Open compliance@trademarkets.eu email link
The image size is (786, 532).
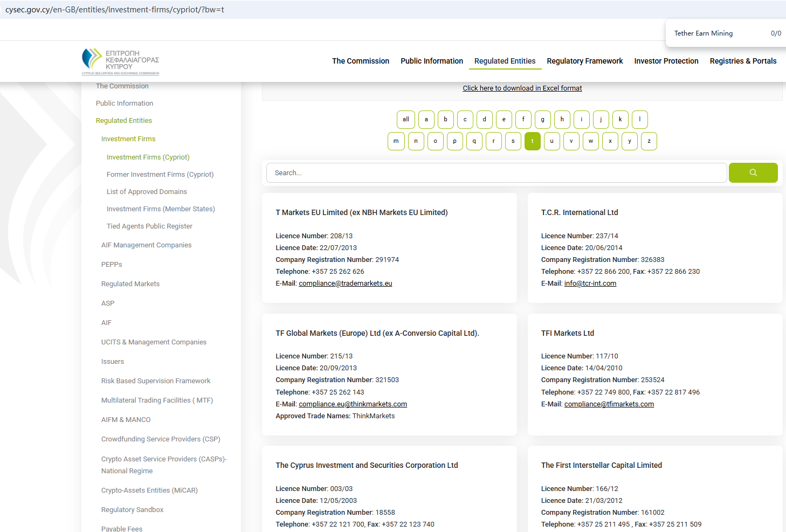[345, 284]
